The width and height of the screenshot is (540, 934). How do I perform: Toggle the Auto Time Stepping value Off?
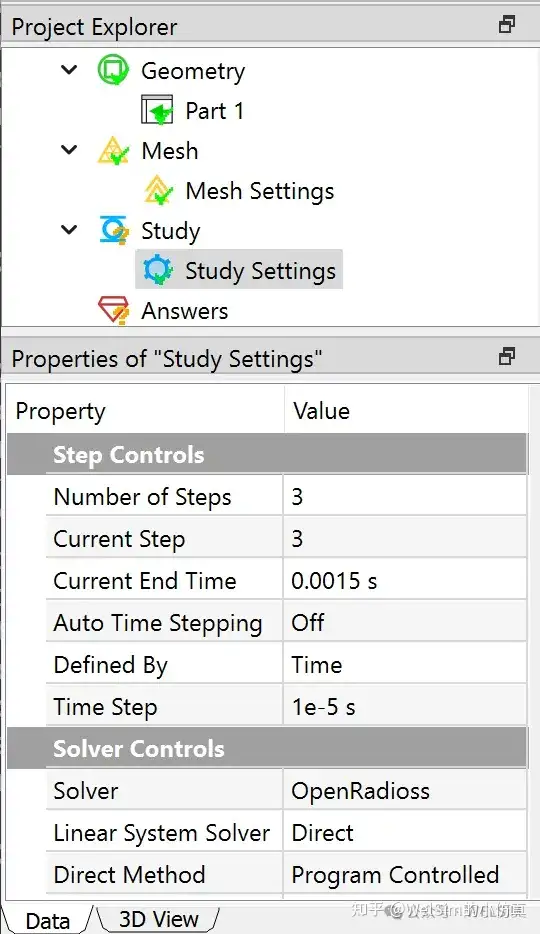[x=405, y=623]
